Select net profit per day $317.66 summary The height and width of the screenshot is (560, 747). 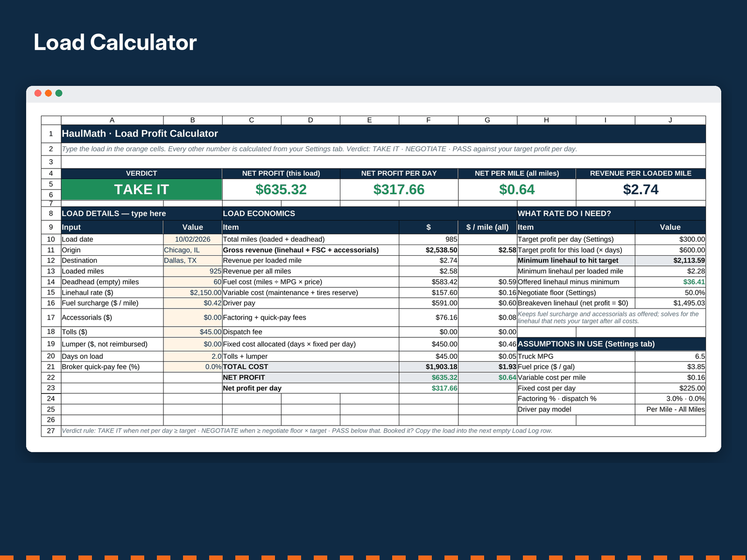(x=399, y=189)
